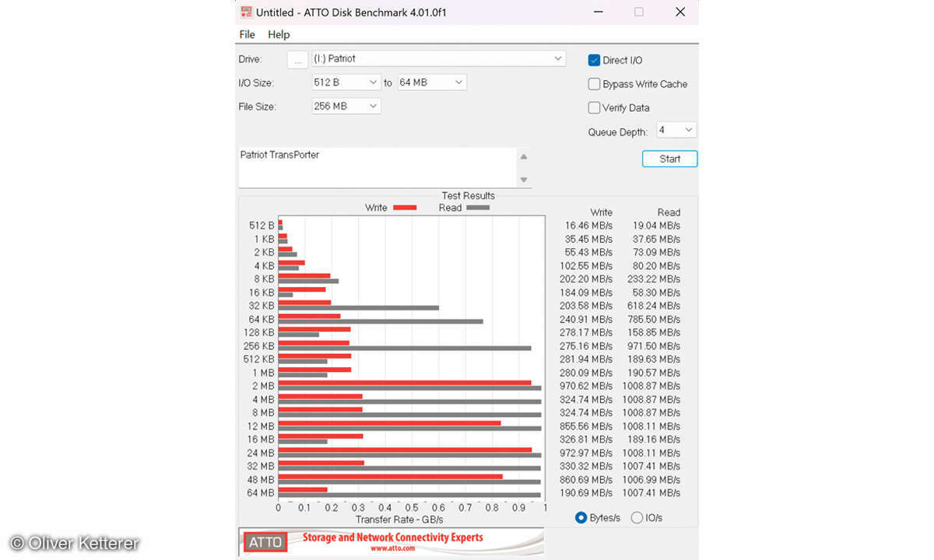Select the IO/s radio button

637,518
